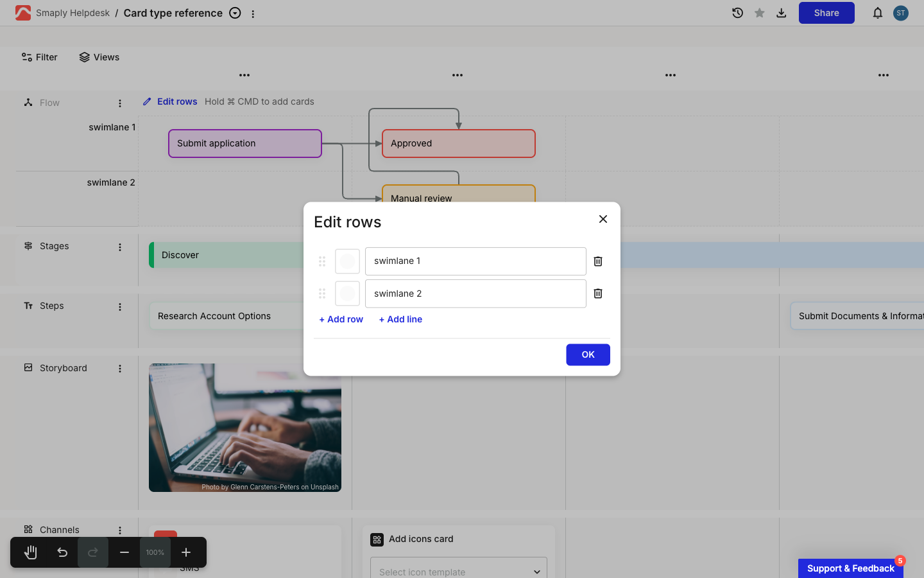Image resolution: width=924 pixels, height=578 pixels.
Task: Grab the drag handle for swimlane 1
Action: coord(322,261)
